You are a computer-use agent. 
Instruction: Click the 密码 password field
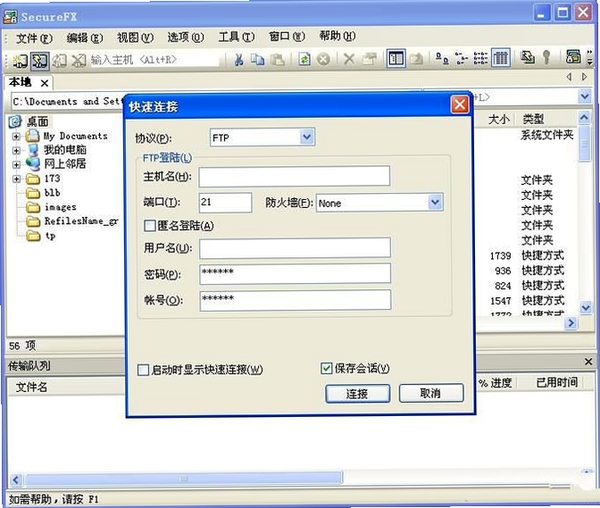pos(295,273)
